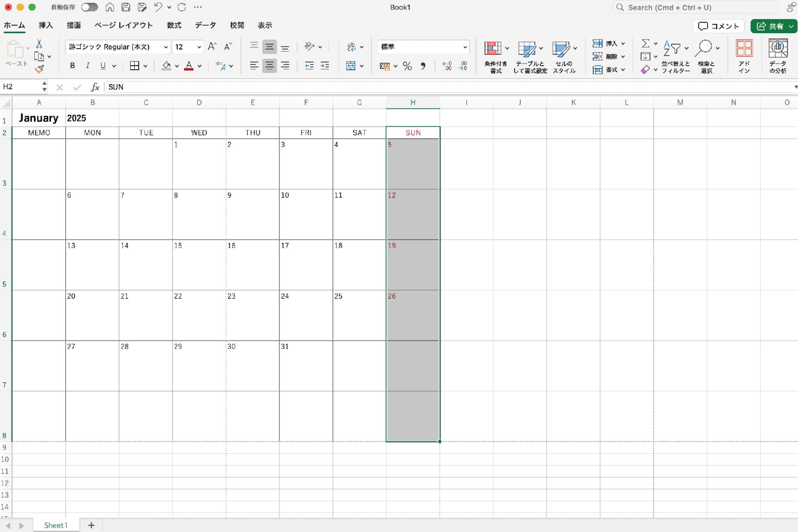Image resolution: width=798 pixels, height=532 pixels.
Task: Click the increase decimal places icon
Action: [x=447, y=66]
